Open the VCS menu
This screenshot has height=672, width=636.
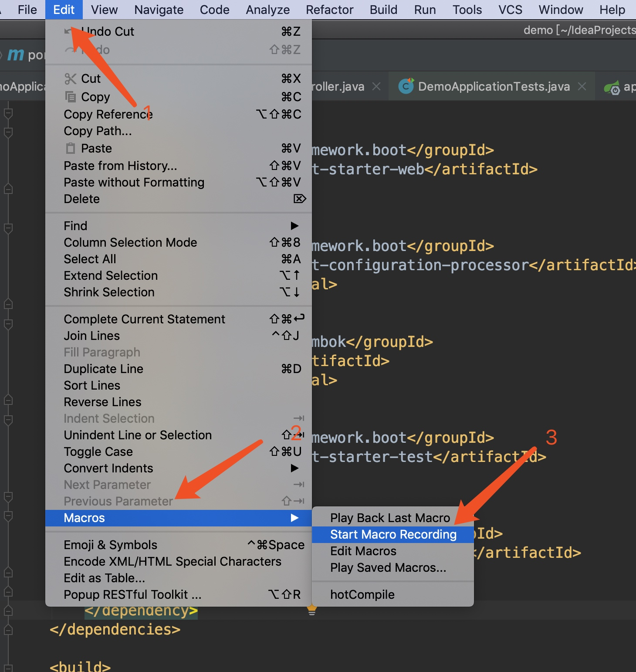511,10
